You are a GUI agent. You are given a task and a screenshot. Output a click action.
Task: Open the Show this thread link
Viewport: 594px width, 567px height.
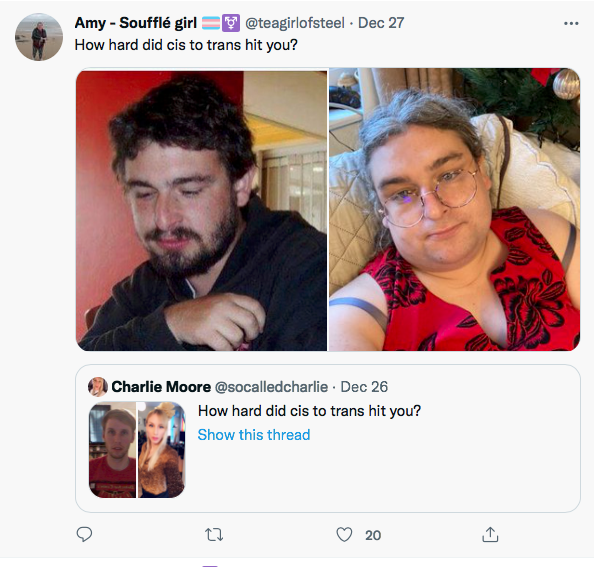click(254, 435)
